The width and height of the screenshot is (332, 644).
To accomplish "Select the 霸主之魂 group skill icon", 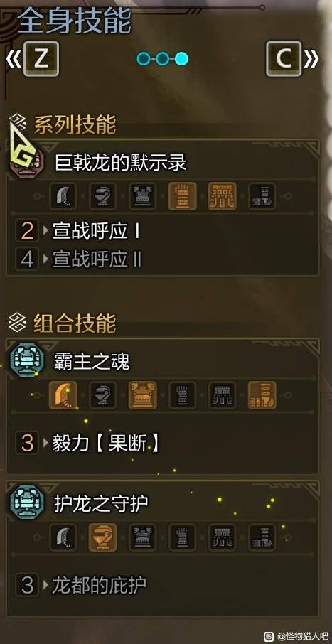I will click(27, 360).
